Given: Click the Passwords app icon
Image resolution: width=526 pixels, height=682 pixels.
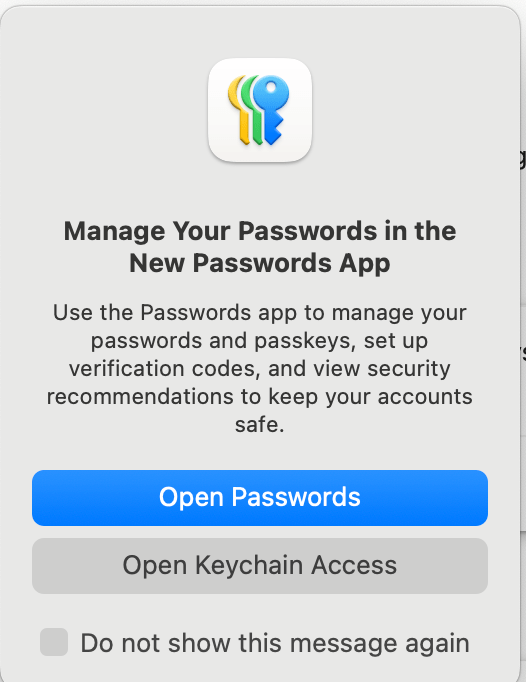Looking at the screenshot, I should 260,110.
